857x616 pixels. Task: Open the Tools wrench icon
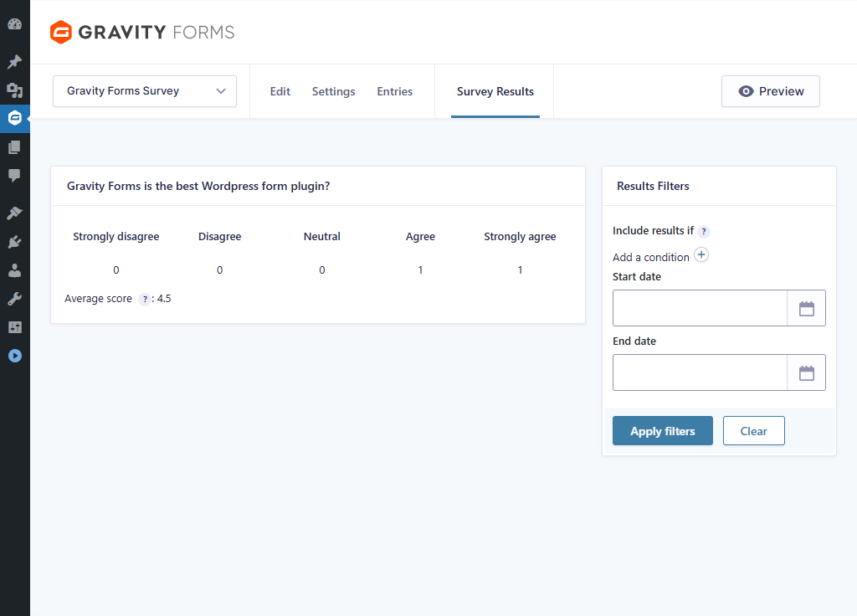tap(14, 299)
